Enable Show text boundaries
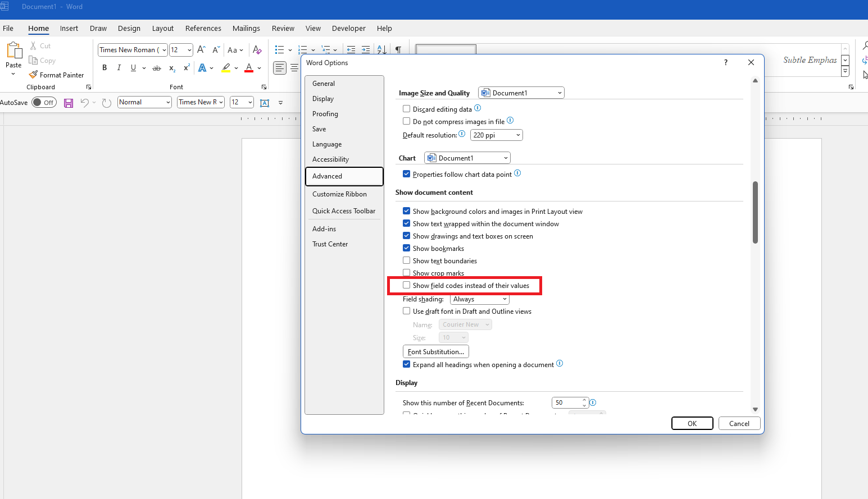 pos(407,260)
